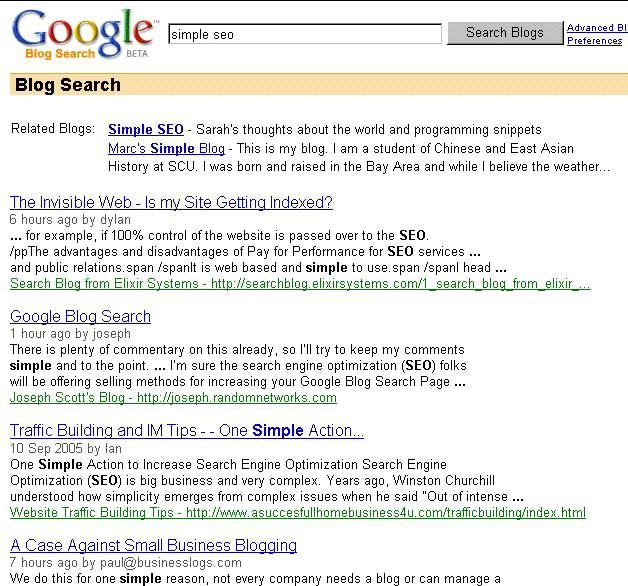Open 'The Invisible Web - Is my Site Getting Indexed?'
The width and height of the screenshot is (628, 586).
(x=171, y=202)
